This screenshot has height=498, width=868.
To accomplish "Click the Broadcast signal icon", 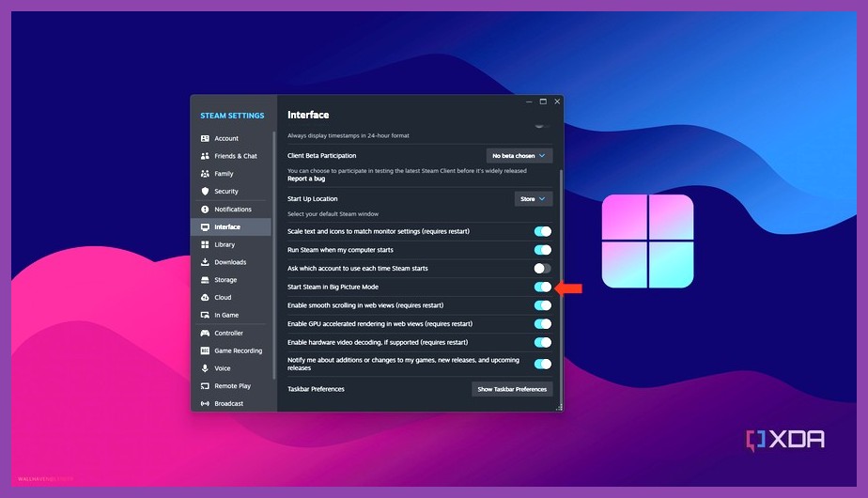I will [205, 404].
